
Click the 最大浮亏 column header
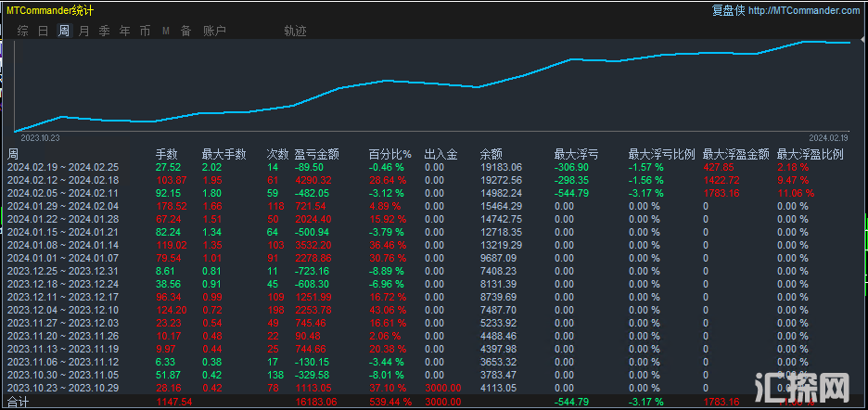coord(576,154)
